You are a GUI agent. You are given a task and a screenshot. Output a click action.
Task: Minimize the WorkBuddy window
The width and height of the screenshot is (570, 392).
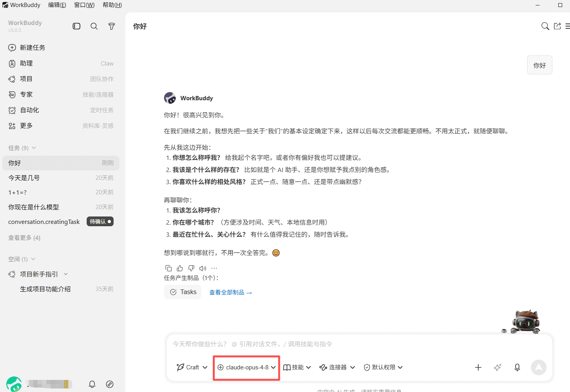(538, 5)
